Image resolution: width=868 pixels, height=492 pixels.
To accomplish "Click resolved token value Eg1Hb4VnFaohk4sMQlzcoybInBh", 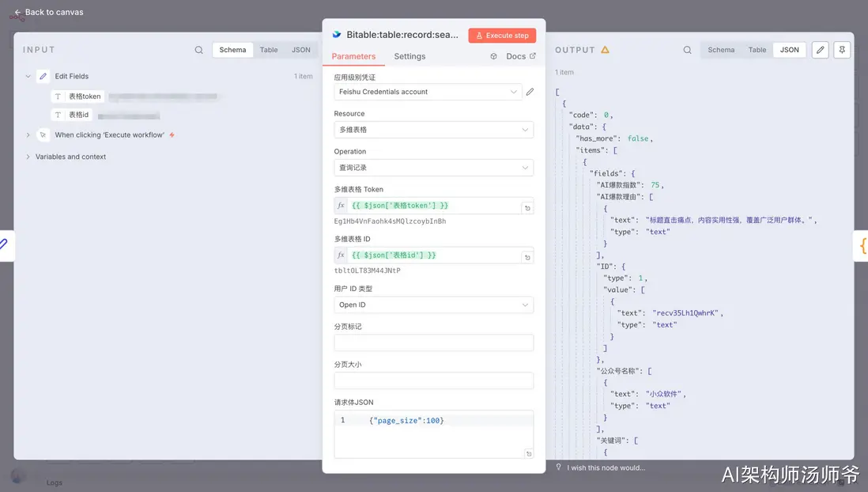I will coord(391,221).
